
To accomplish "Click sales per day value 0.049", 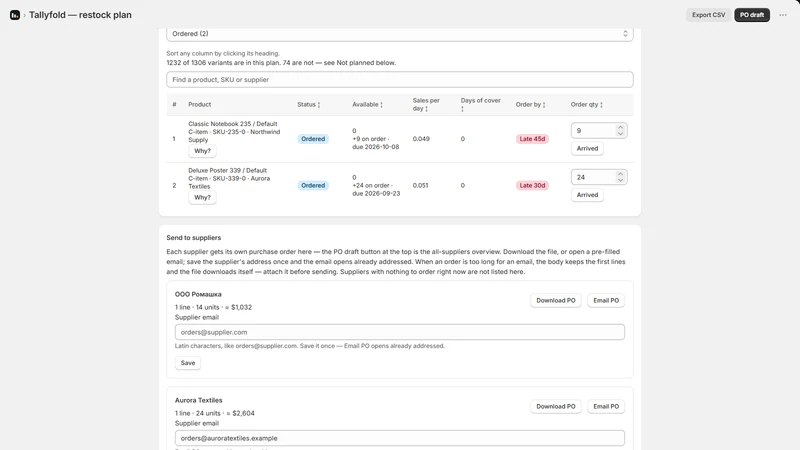I will (421, 139).
